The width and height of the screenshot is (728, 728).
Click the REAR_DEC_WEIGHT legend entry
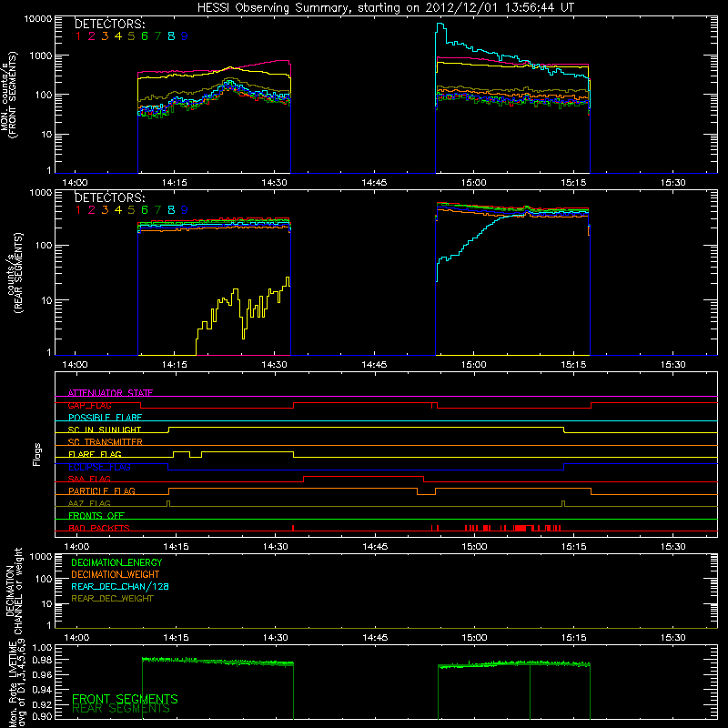(112, 599)
